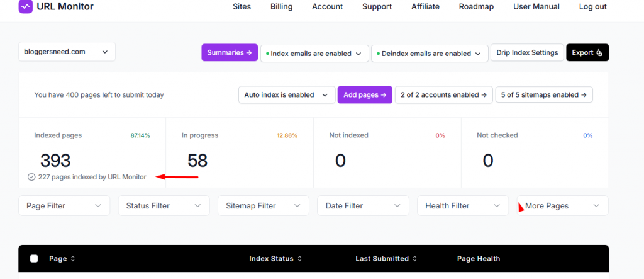Click the sort arrows next to Index Status
The image size is (644, 279).
(x=300, y=259)
